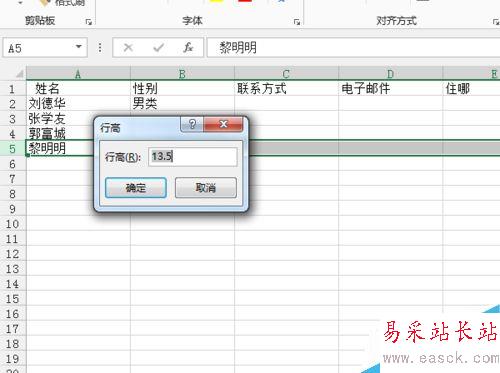This screenshot has height=373, width=500.
Task: Close the Row Height dialog with the X
Action: [x=223, y=124]
